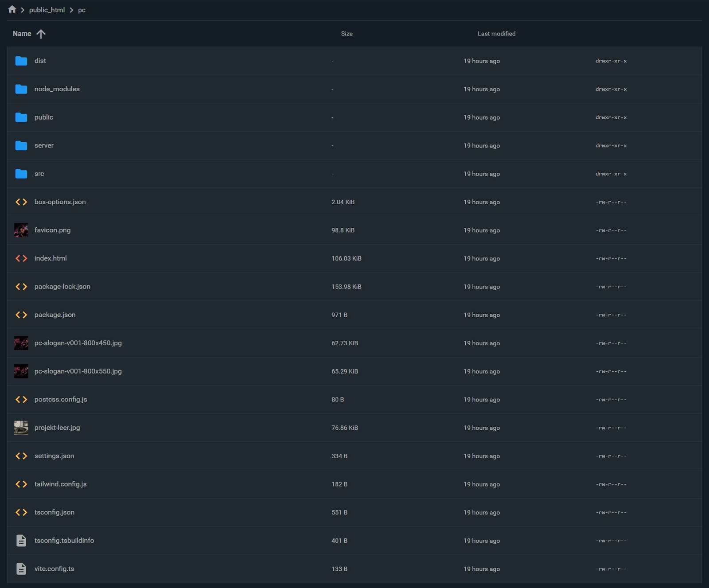Click the 106.03 KiB size value
Image resolution: width=709 pixels, height=588 pixels.
click(347, 258)
